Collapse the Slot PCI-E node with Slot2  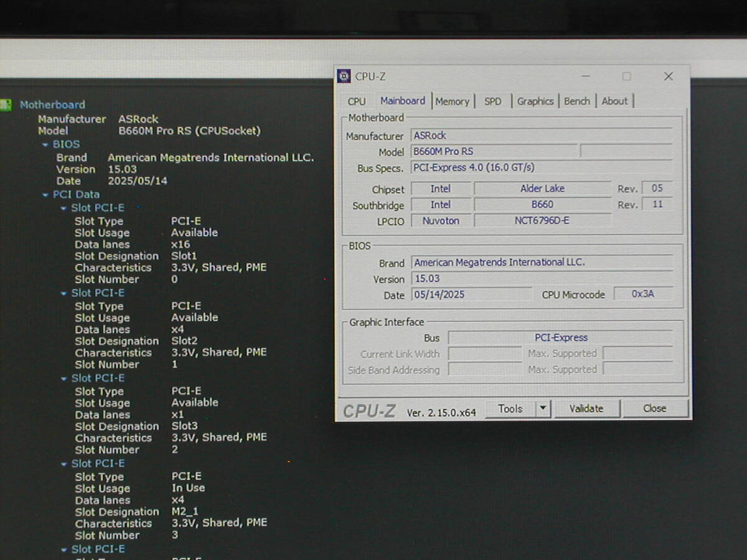tap(63, 293)
